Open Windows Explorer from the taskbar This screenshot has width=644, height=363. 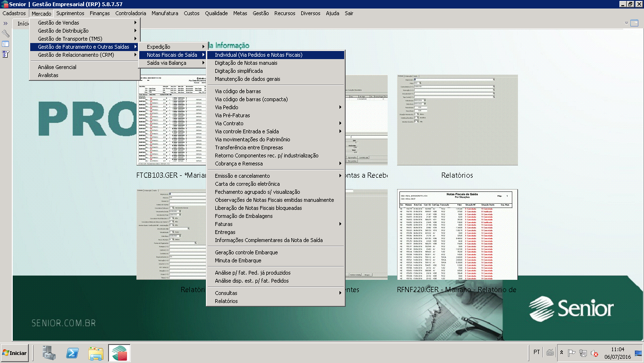pos(96,353)
